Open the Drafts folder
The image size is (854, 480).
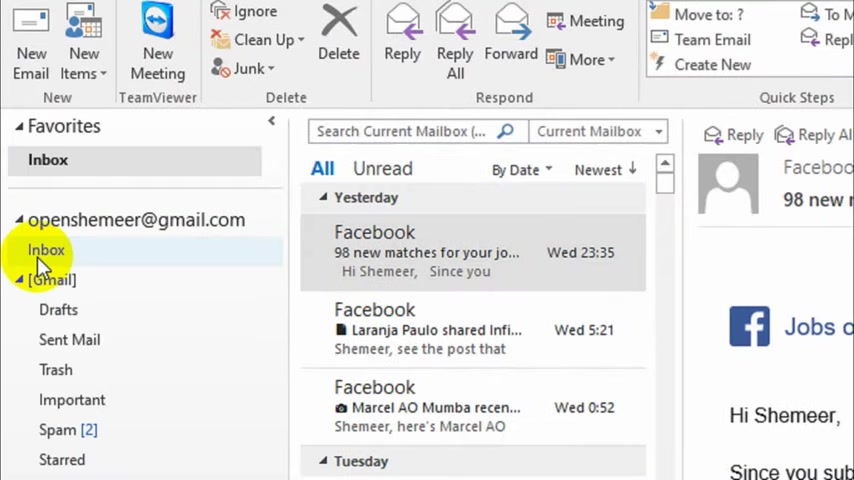[58, 310]
